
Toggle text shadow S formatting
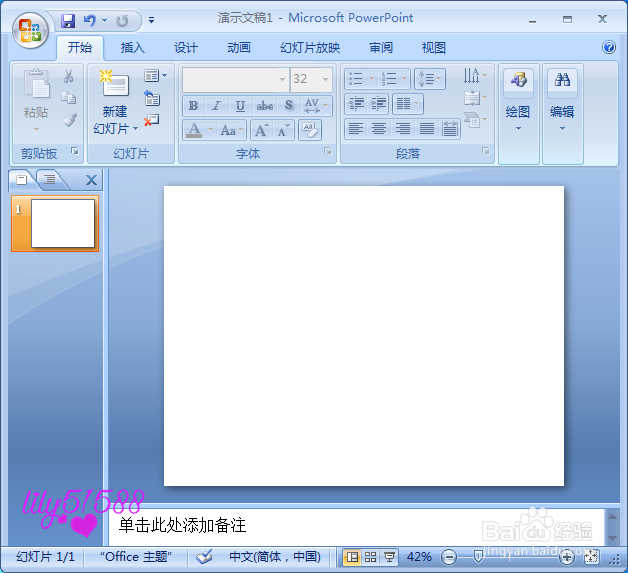click(289, 106)
